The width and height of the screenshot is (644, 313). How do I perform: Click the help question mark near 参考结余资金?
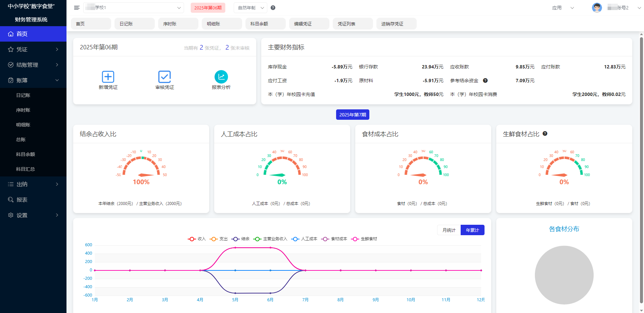coord(485,80)
